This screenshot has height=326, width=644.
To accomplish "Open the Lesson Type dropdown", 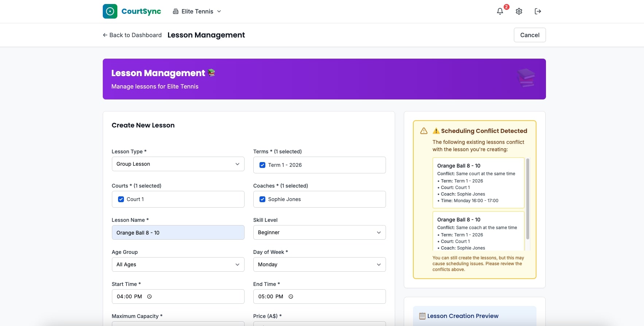I will (x=178, y=164).
